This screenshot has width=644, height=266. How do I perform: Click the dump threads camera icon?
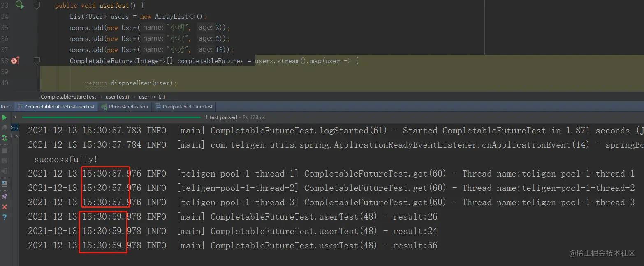(5, 161)
